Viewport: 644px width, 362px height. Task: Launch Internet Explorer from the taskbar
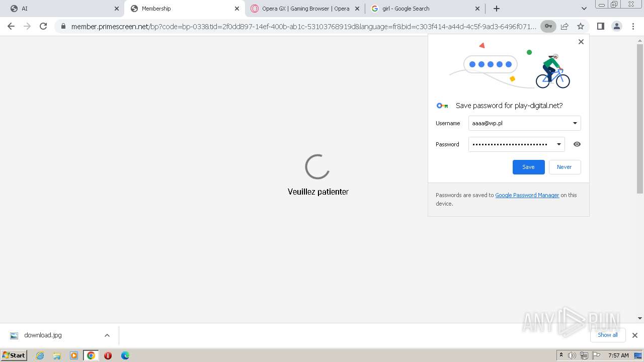tap(40, 355)
